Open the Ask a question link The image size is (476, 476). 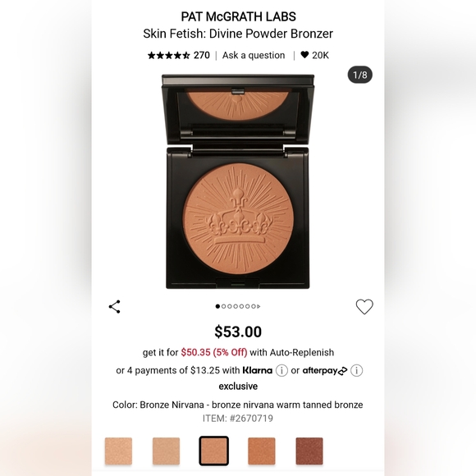point(254,56)
